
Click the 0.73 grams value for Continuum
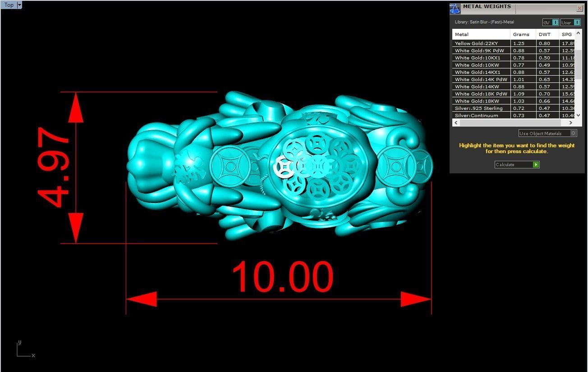point(519,115)
